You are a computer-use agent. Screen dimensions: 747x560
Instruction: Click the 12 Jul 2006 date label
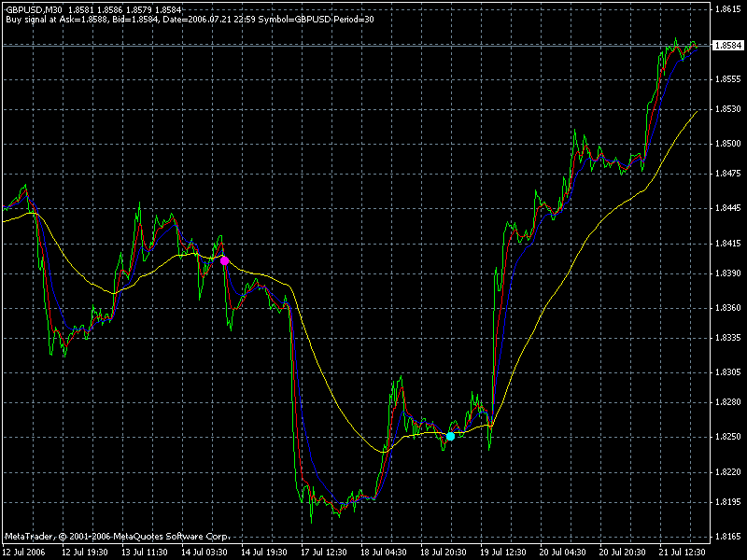24,553
